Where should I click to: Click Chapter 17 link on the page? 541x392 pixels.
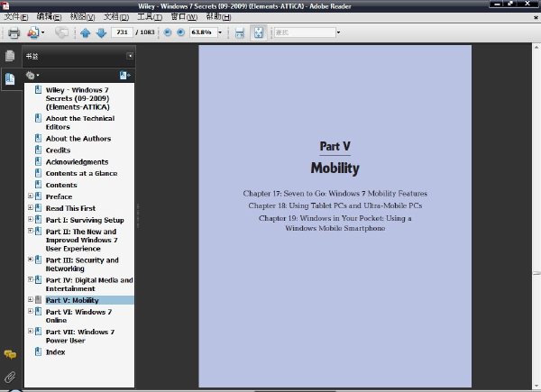(x=335, y=194)
